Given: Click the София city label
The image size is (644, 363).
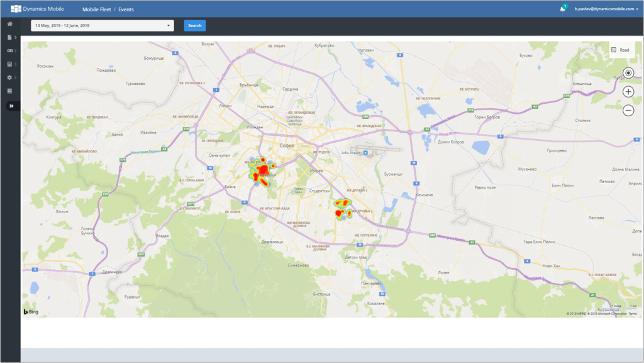Looking at the screenshot, I should coord(287,145).
